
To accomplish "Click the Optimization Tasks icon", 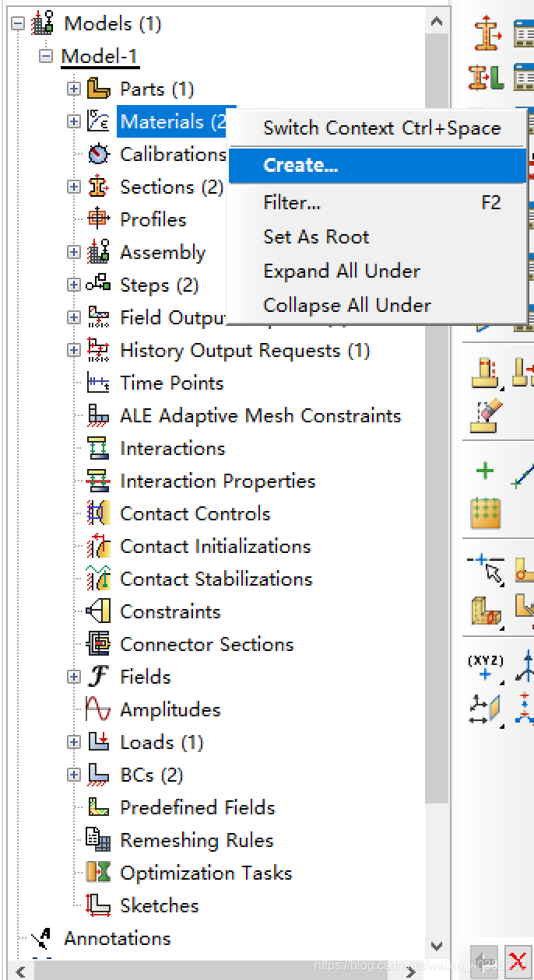I will tap(98, 873).
